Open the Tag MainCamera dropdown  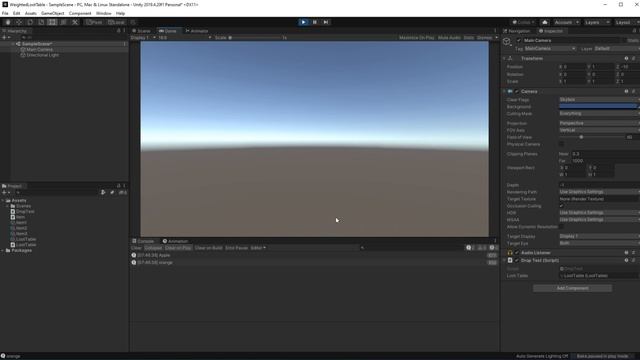(550, 49)
